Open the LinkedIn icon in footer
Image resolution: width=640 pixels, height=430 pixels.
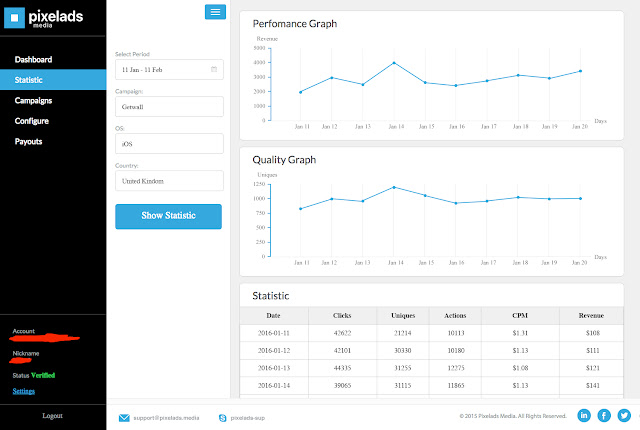pyautogui.click(x=584, y=415)
